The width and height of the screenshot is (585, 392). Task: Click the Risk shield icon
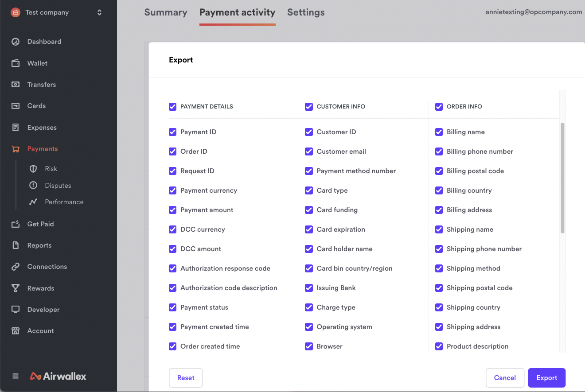[x=33, y=169]
